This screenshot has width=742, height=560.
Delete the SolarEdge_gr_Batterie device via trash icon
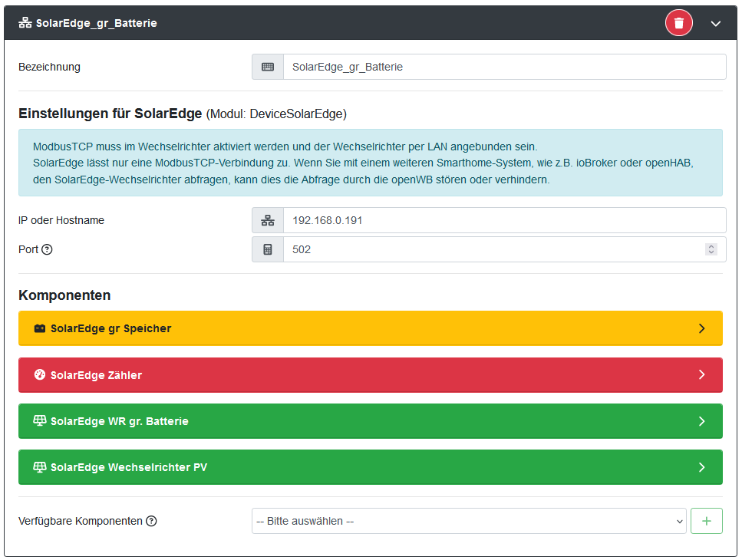point(678,23)
